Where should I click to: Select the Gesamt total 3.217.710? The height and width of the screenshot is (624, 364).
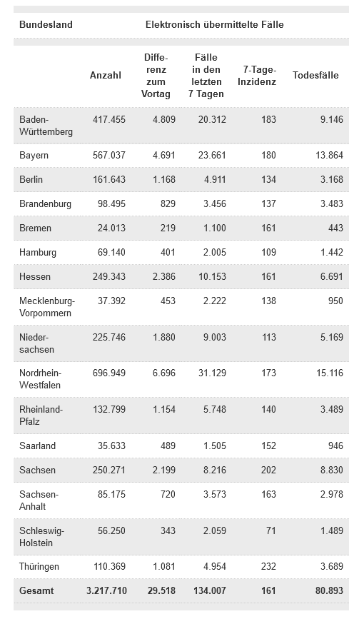[106, 591]
